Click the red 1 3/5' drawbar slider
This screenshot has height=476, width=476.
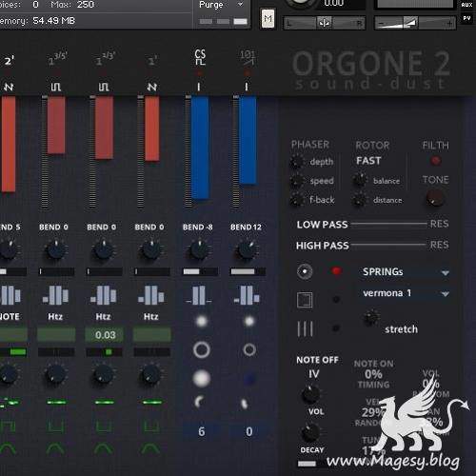[56, 126]
